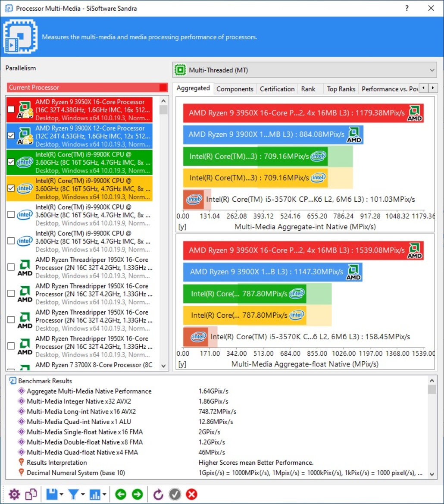
Task: Click the filter funnel icon
Action: [73, 495]
